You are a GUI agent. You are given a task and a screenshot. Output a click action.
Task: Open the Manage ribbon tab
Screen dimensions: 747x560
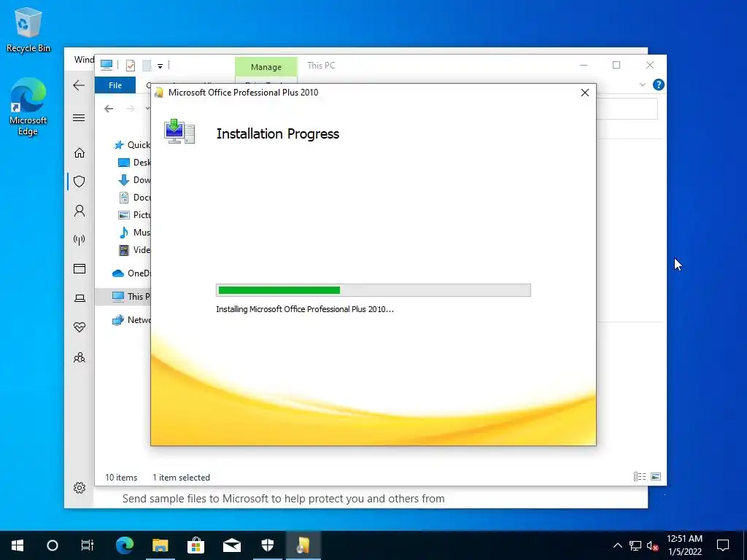pos(266,67)
